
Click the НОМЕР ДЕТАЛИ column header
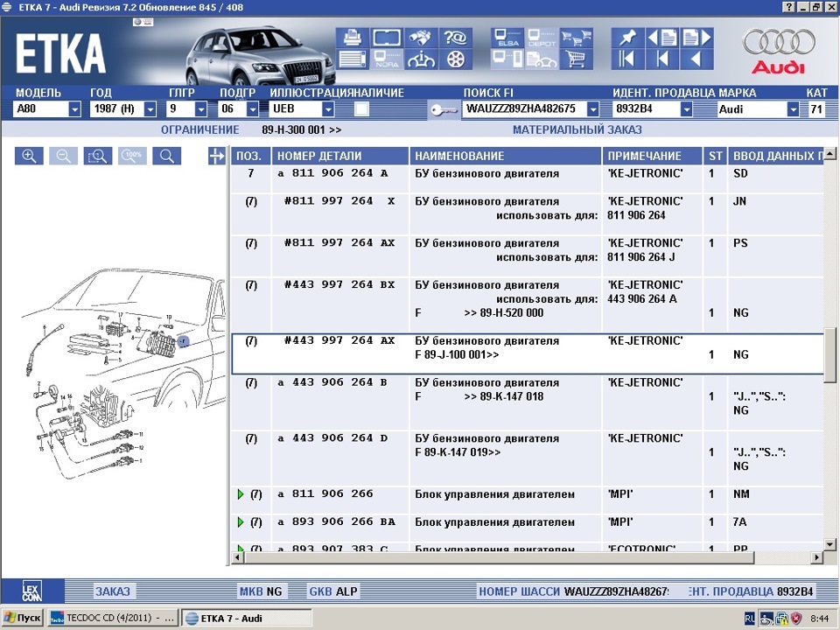coord(340,156)
